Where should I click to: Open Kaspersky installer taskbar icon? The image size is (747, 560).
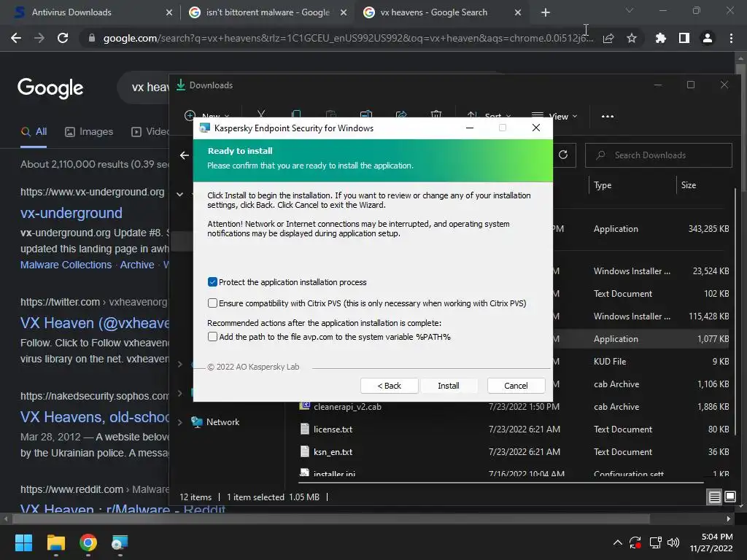(120, 542)
